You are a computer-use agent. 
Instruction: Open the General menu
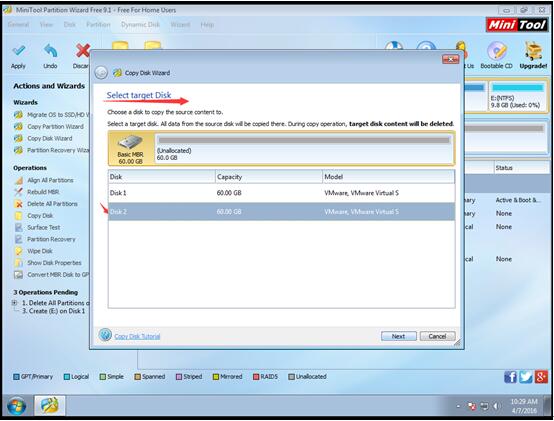(x=18, y=25)
